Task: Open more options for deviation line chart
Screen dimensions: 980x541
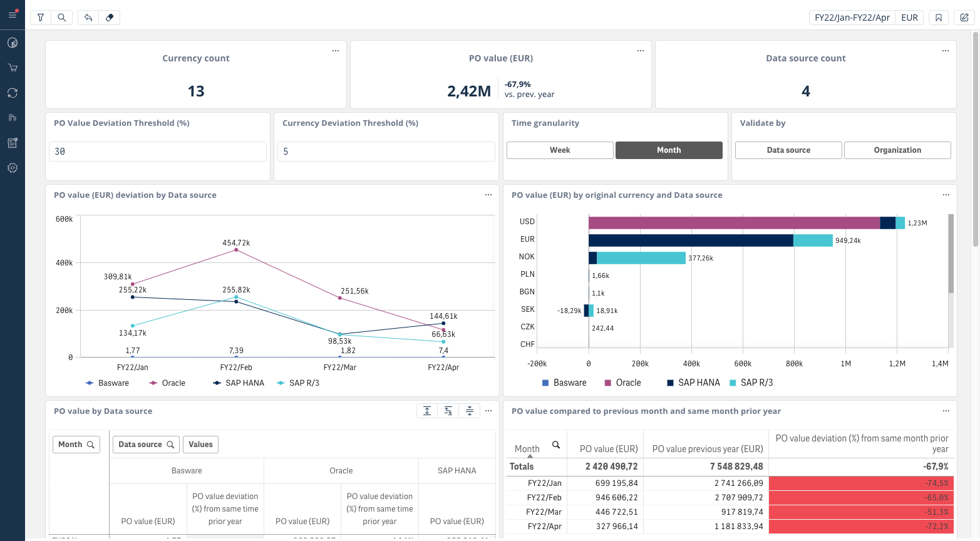Action: [x=488, y=195]
